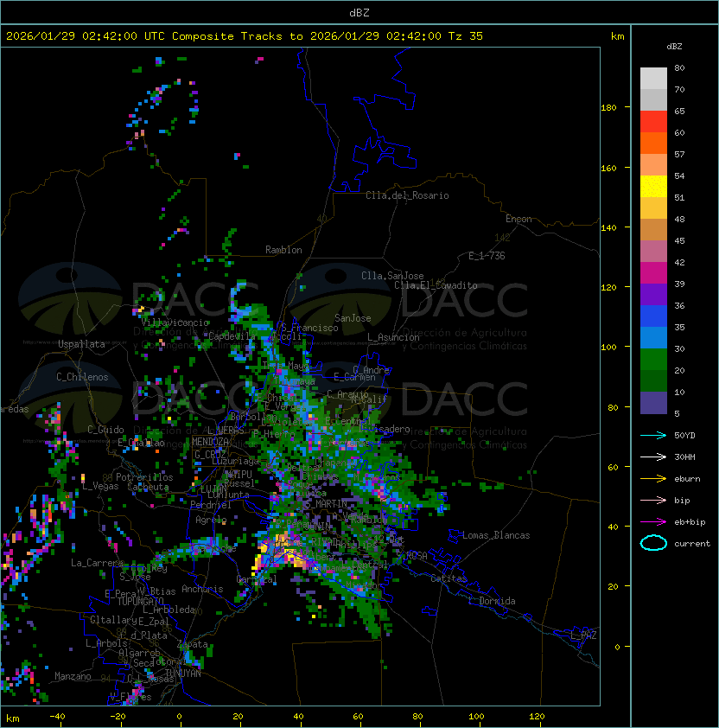Click the 'Ramblon' map label
This screenshot has height=728, width=719.
pos(283,250)
